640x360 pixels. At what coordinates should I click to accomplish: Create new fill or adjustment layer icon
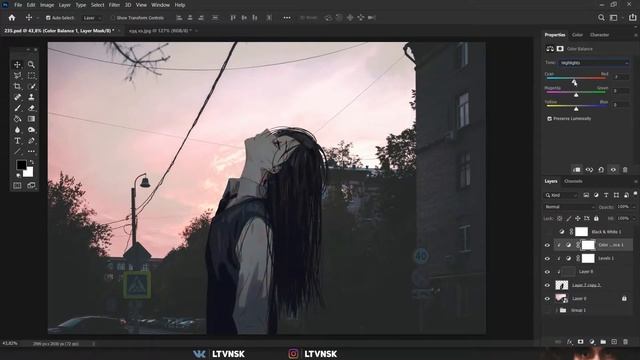592,342
